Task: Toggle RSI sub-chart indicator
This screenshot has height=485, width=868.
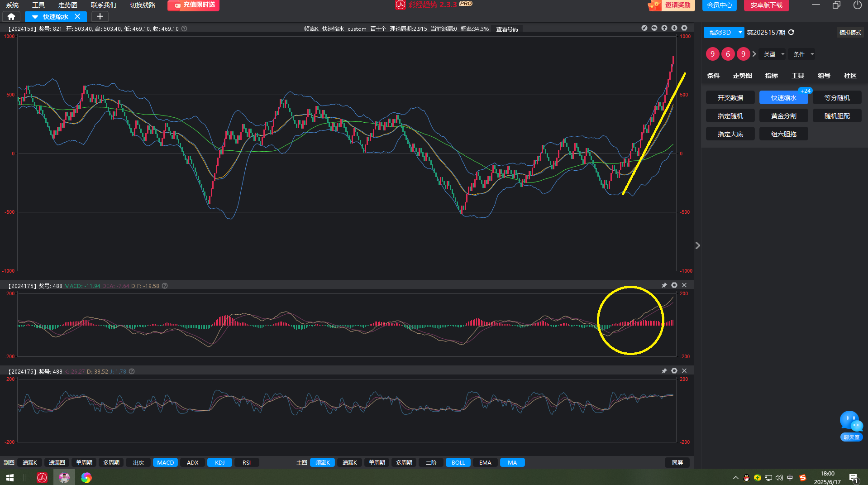Action: (247, 462)
